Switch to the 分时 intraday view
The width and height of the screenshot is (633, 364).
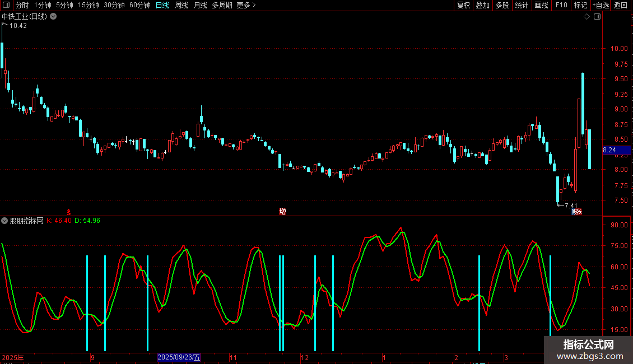[x=22, y=5]
